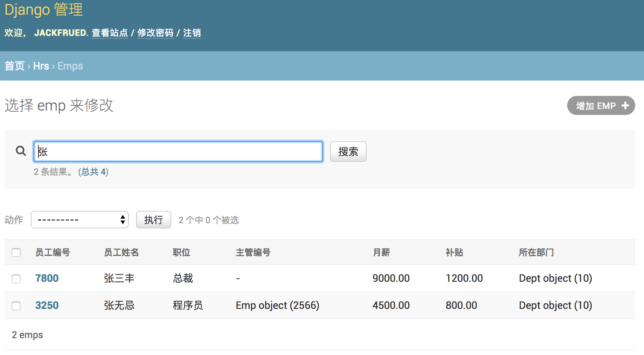Open the 动作 action dropdown
This screenshot has width=644, height=355.
(80, 220)
